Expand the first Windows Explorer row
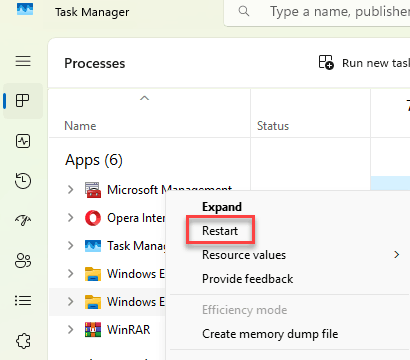Viewport: 410px width, 360px height. coord(70,274)
